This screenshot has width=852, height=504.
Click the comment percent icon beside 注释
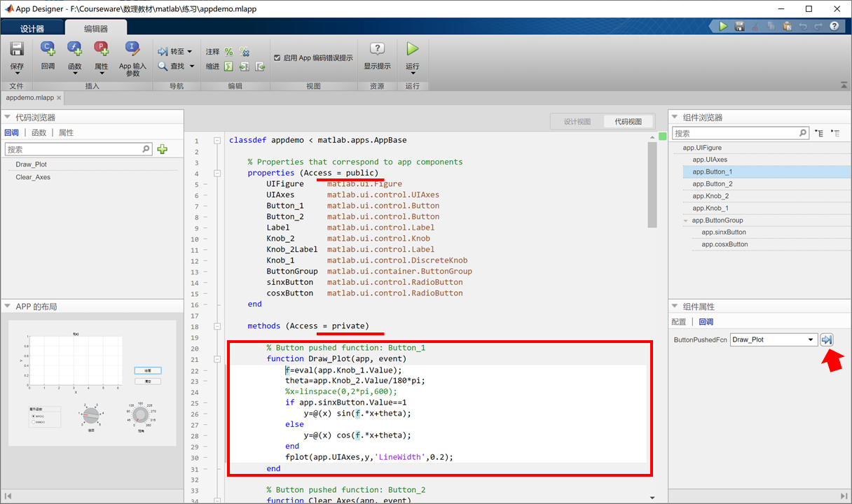point(228,52)
